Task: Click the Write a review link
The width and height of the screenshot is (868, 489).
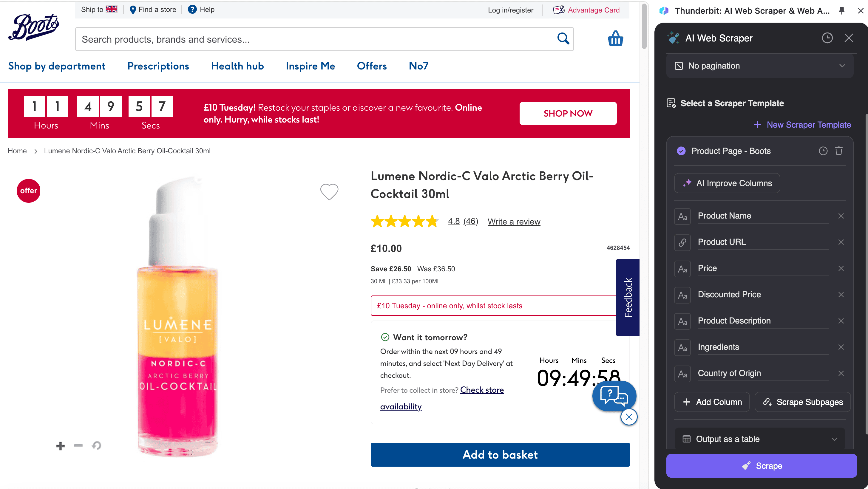Action: 514,222
